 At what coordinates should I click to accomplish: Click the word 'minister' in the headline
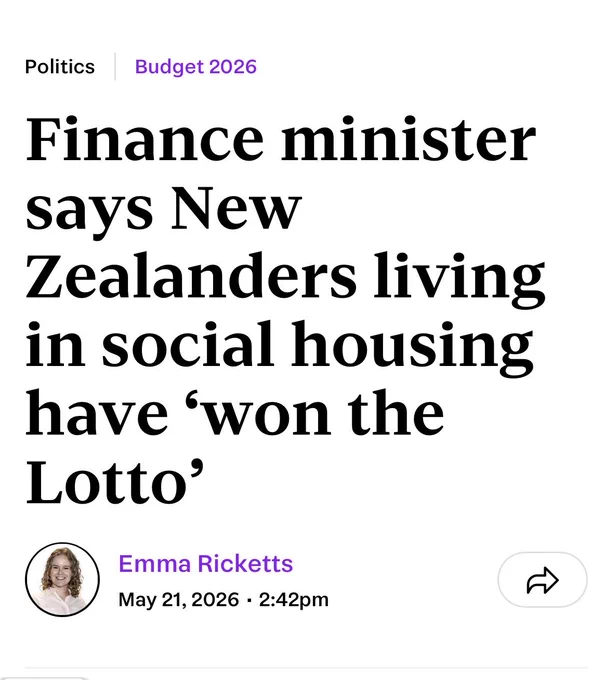409,140
